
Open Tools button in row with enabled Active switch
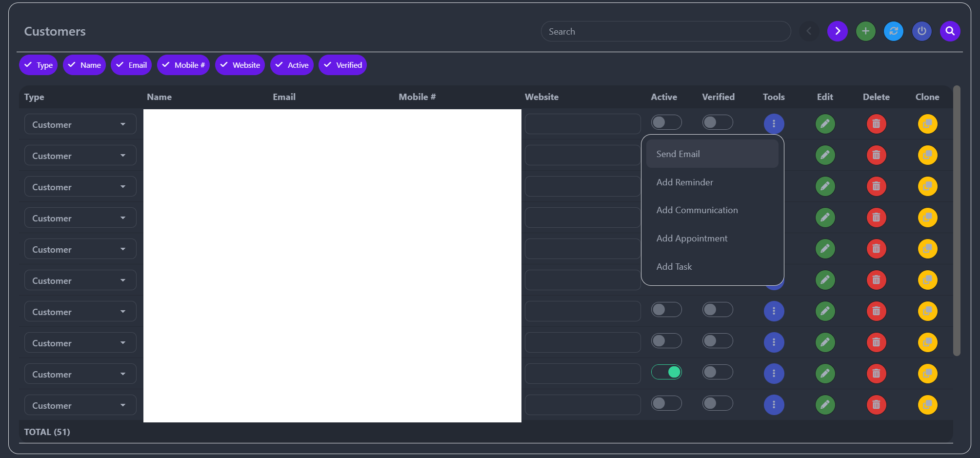[774, 374]
